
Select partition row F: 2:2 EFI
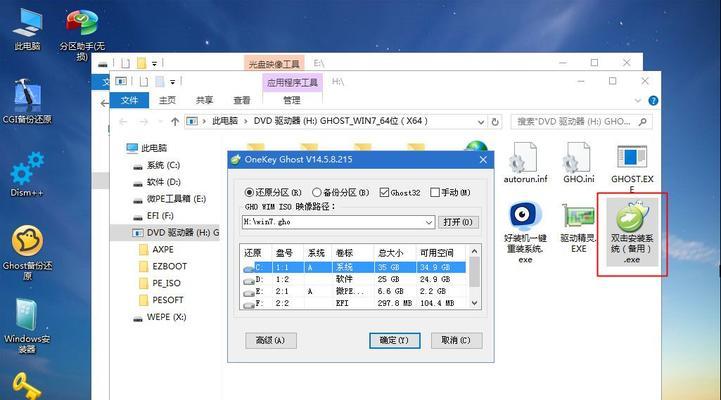[354, 303]
